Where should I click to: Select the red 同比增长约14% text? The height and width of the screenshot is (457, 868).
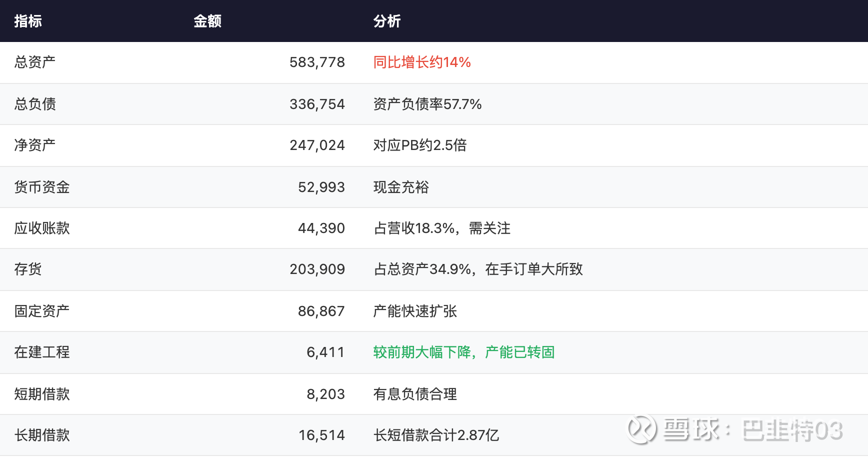[422, 62]
